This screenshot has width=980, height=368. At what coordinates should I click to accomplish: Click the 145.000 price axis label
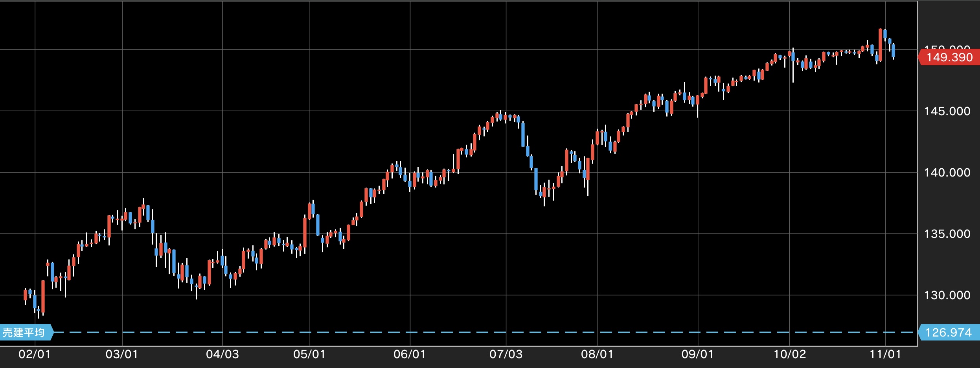(947, 111)
